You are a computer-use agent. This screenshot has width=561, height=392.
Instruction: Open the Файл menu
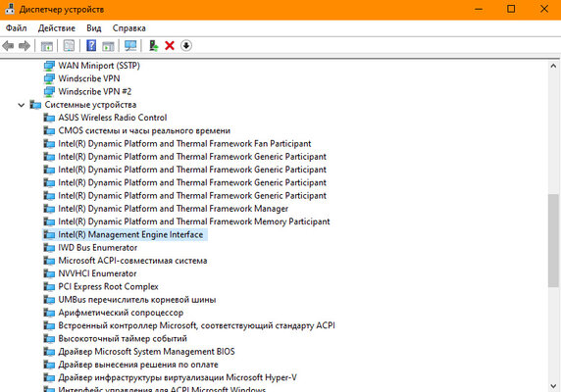point(16,28)
